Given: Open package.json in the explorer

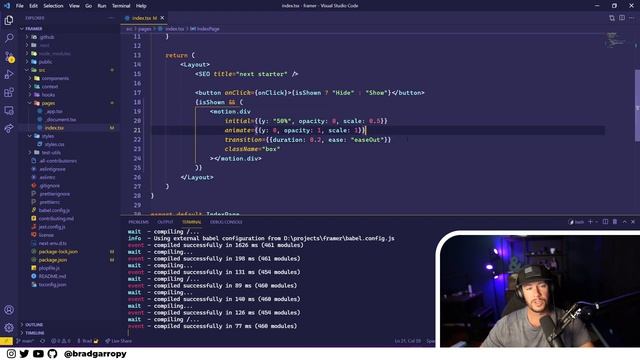Looking at the screenshot, I should click(53, 260).
